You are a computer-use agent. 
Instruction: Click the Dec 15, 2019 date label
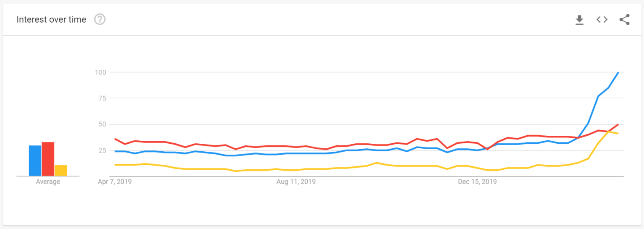click(x=477, y=182)
